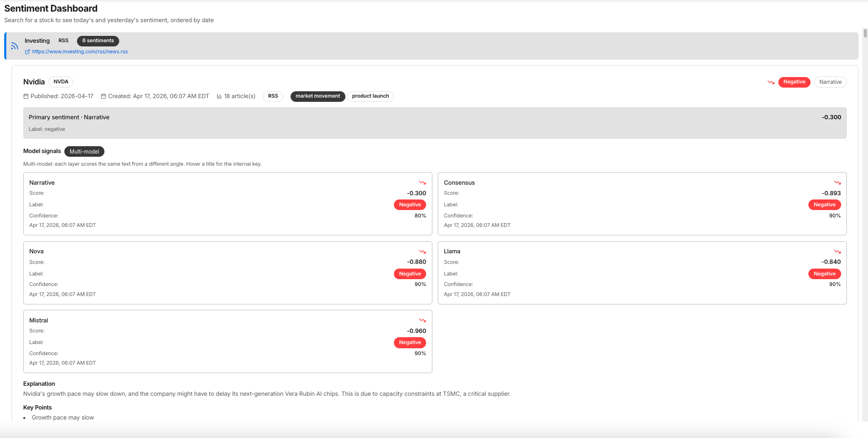This screenshot has height=438, width=868.
Task: Click the page's vertical scrollbar
Action: click(865, 33)
